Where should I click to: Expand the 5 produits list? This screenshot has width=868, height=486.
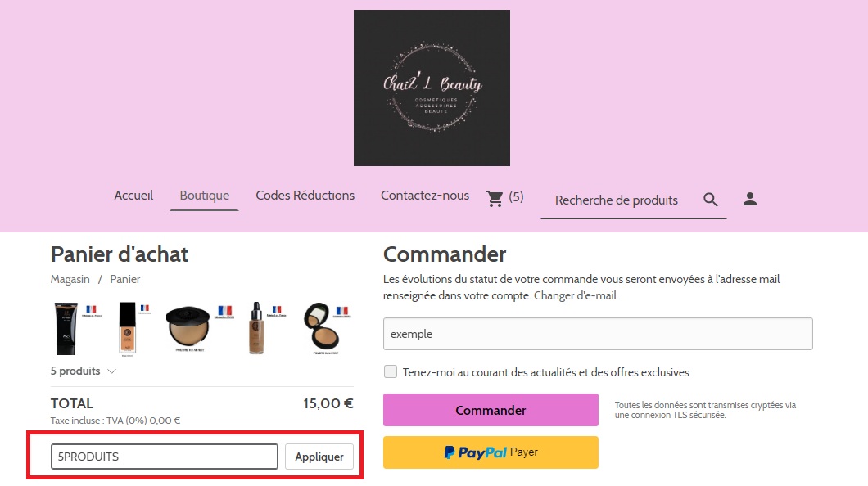pos(83,371)
